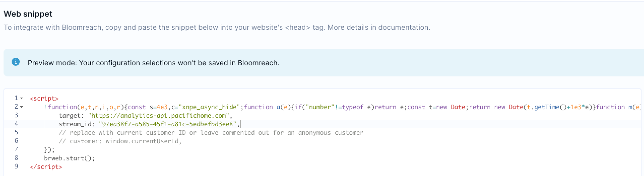This screenshot has width=644, height=176.
Task: Click the "xnpe_async_hide" string in line 2
Action: coord(209,107)
